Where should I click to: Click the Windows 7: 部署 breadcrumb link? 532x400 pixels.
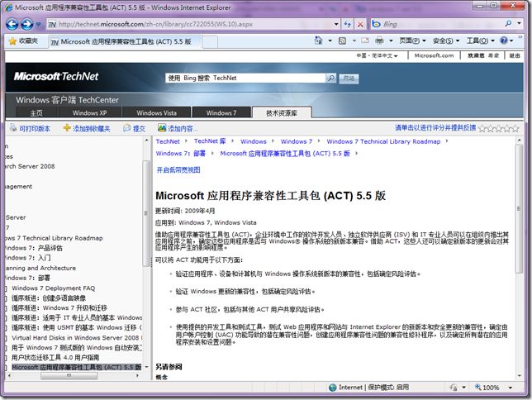tap(180, 154)
